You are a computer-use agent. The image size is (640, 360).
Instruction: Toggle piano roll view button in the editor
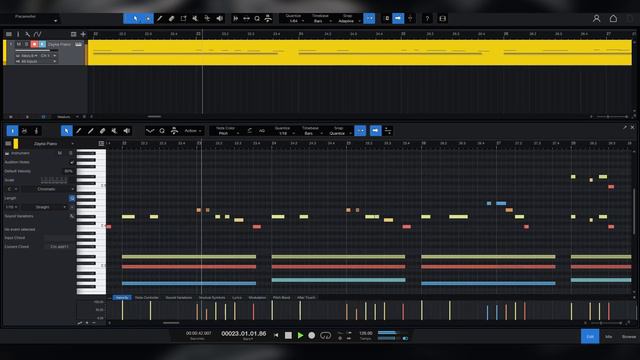click(x=12, y=131)
